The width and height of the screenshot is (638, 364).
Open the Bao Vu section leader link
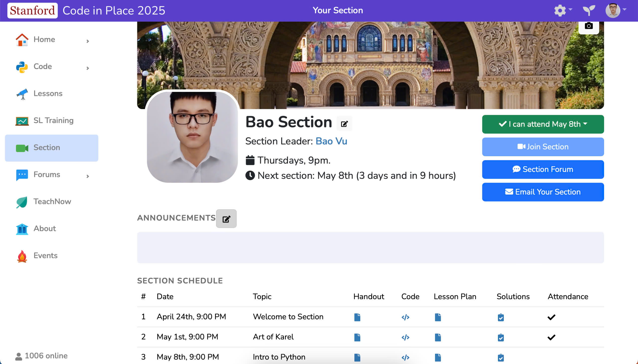(x=331, y=141)
